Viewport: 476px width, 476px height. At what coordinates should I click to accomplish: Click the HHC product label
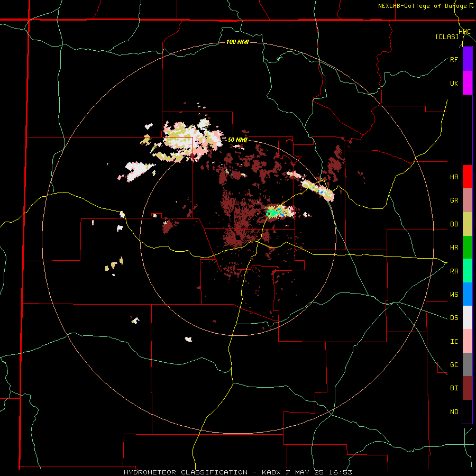(x=465, y=32)
